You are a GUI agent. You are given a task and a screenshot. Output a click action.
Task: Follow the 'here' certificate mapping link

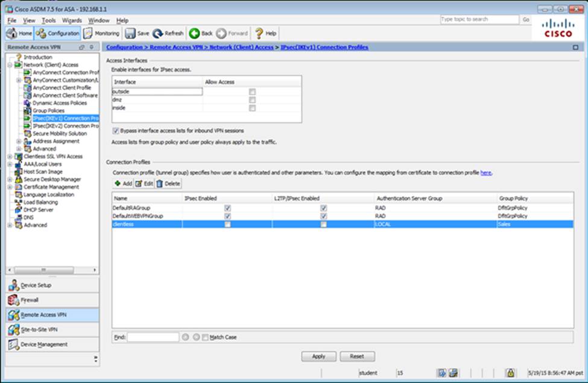(x=485, y=173)
